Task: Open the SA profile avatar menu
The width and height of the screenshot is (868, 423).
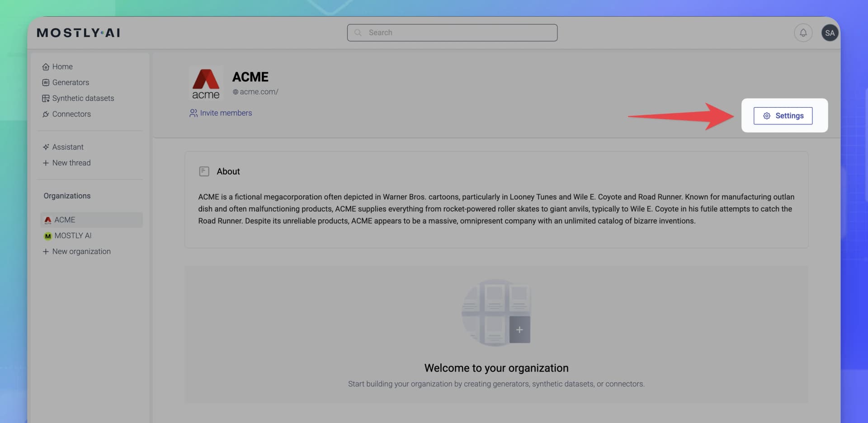Action: tap(830, 33)
